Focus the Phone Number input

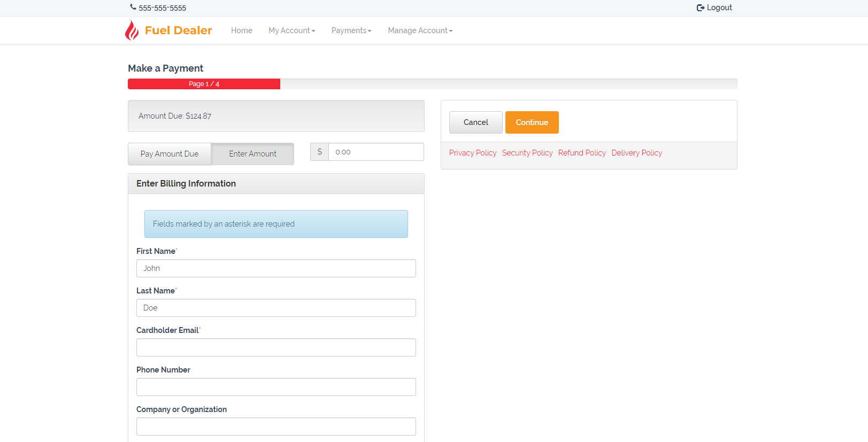click(x=276, y=387)
